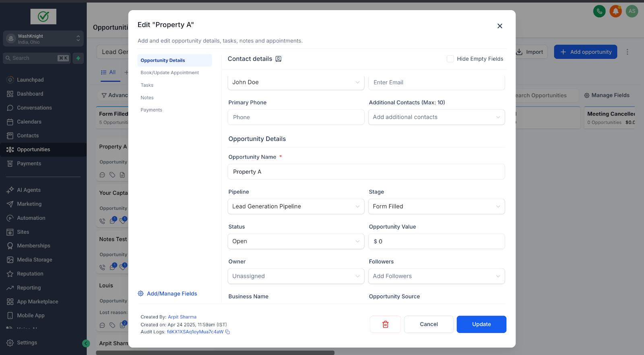Viewport: 644px width, 355px height.
Task: Copy the audit log ID
Action: point(227,332)
